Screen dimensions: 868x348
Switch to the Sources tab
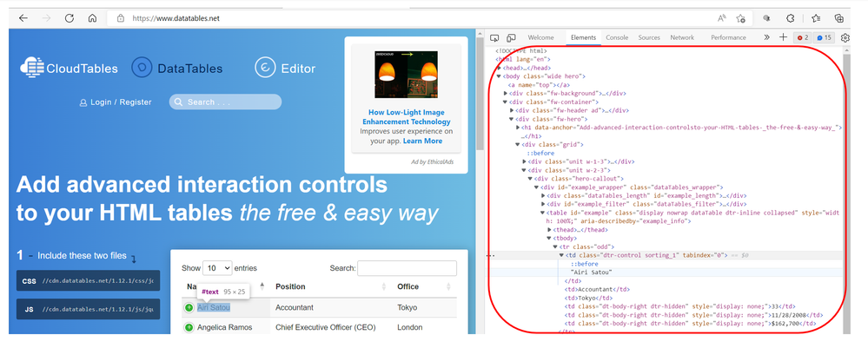point(649,37)
